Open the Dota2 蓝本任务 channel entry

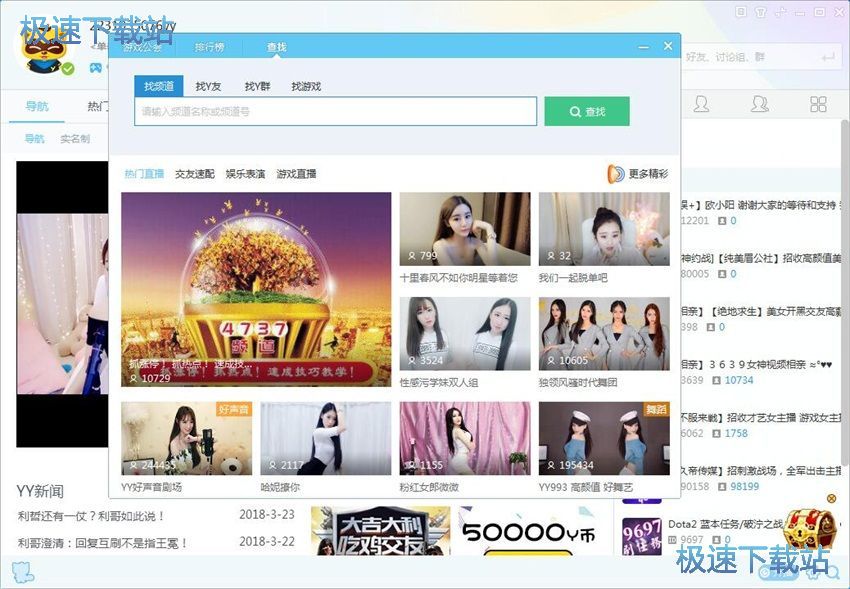(725, 524)
